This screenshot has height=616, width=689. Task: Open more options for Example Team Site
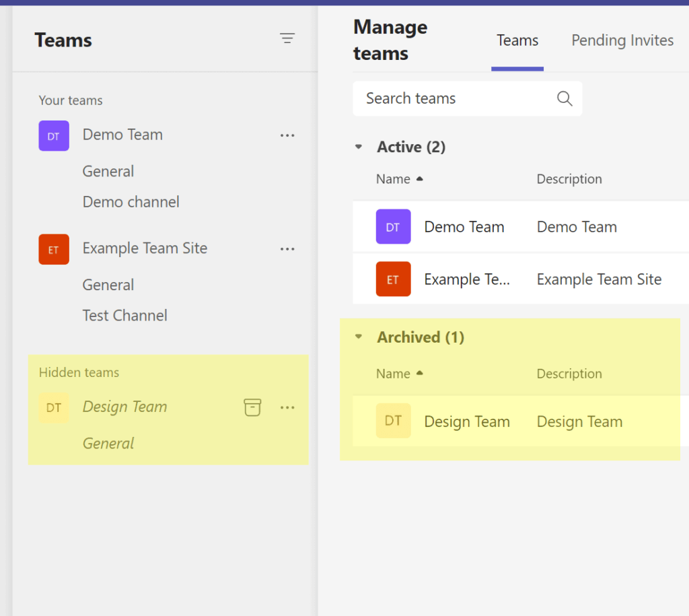point(287,249)
